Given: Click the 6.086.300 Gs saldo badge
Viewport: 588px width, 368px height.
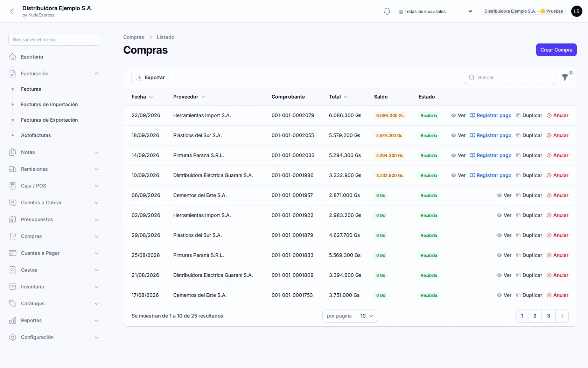Looking at the screenshot, I should (x=390, y=116).
